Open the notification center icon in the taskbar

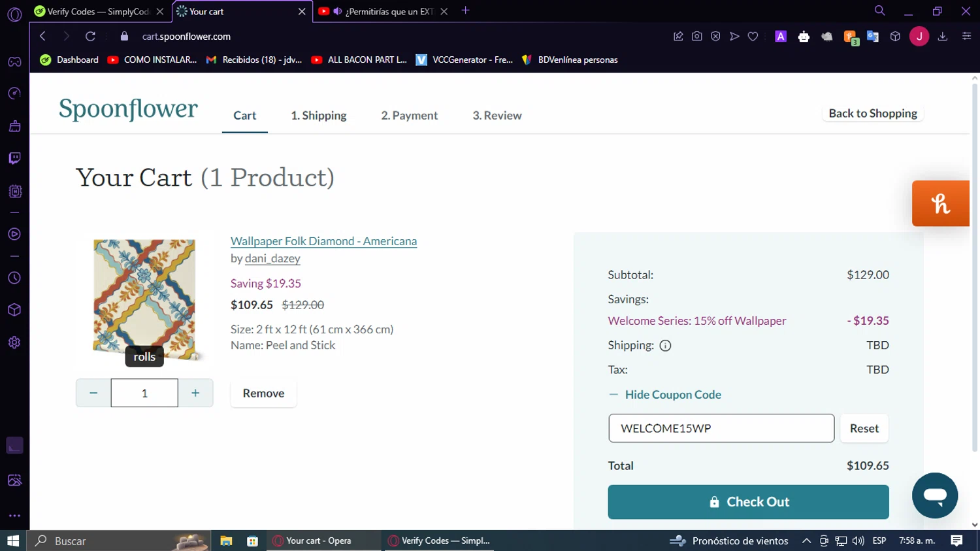click(x=956, y=541)
